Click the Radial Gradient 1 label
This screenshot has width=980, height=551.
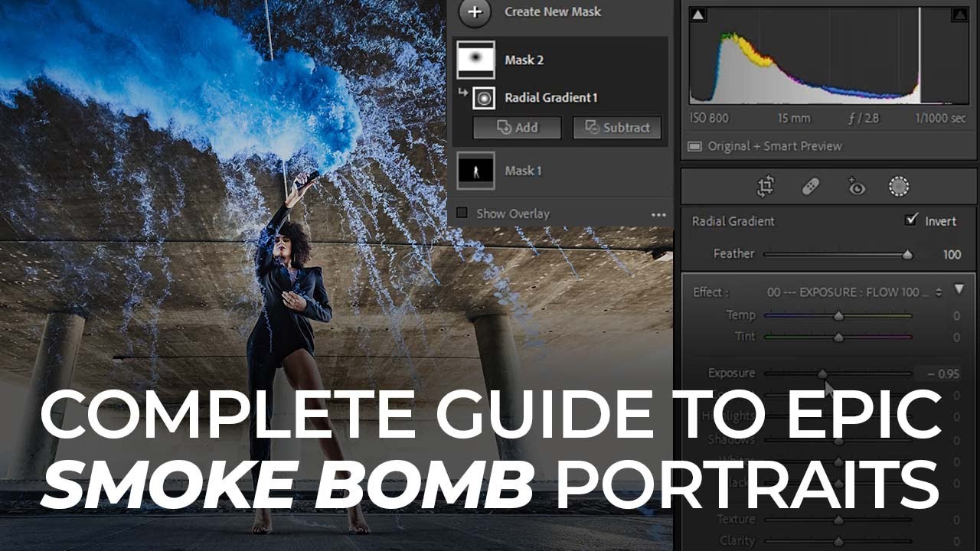550,98
